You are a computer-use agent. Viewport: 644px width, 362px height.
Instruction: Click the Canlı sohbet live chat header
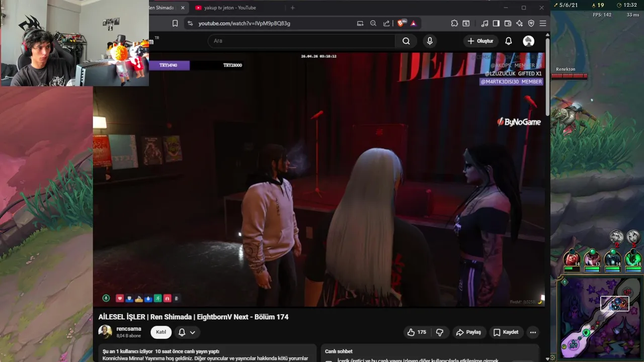pyautogui.click(x=339, y=351)
